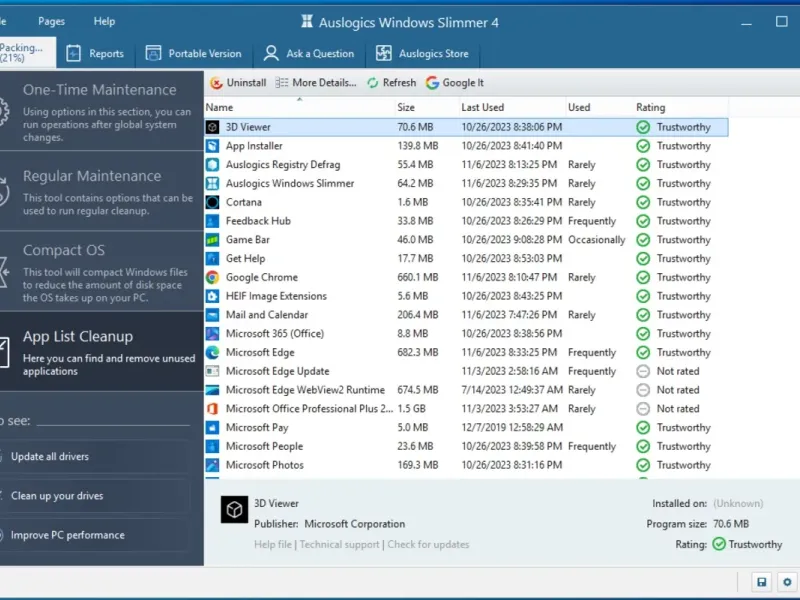Click the save icon in the bottom bar
The image size is (800, 600).
pyautogui.click(x=761, y=582)
